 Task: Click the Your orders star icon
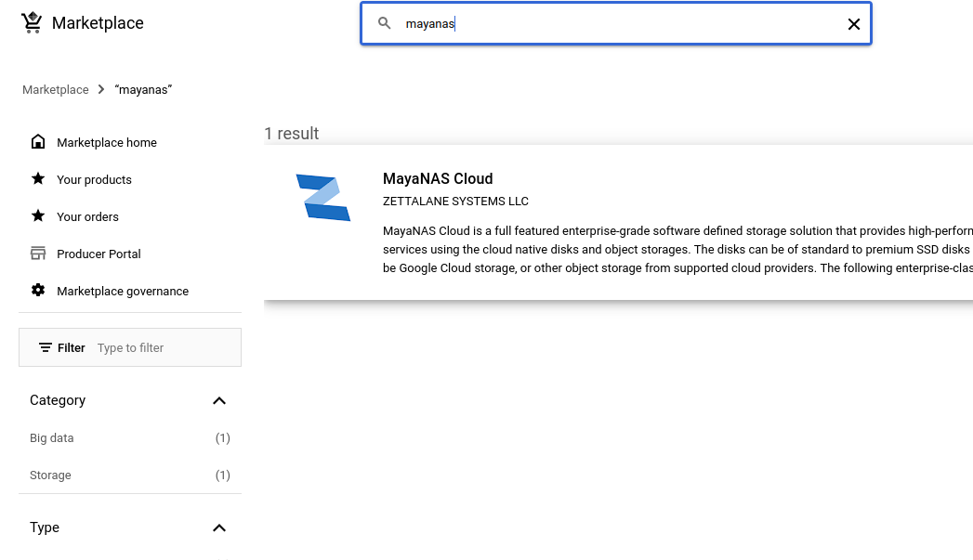click(38, 216)
